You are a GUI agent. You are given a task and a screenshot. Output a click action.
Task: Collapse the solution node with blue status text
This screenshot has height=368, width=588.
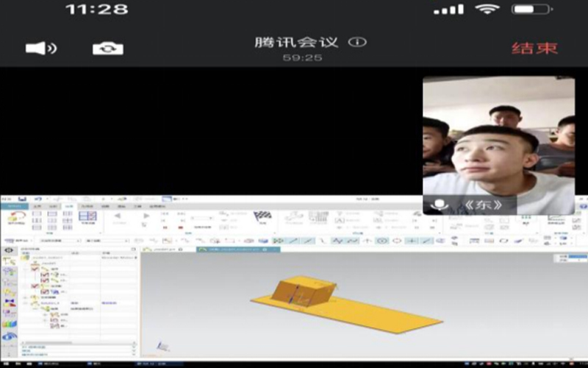pos(26,303)
